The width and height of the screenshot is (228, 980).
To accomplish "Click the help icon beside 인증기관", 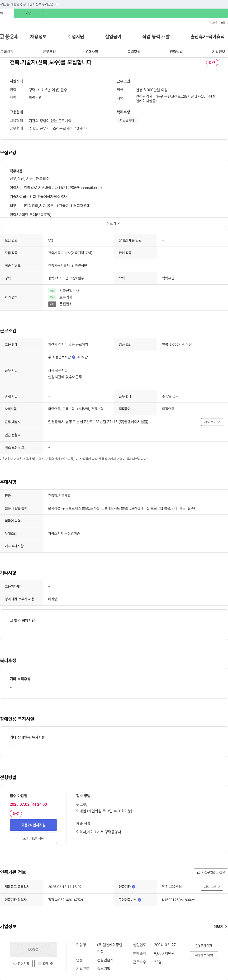I will pyautogui.click(x=133, y=887).
